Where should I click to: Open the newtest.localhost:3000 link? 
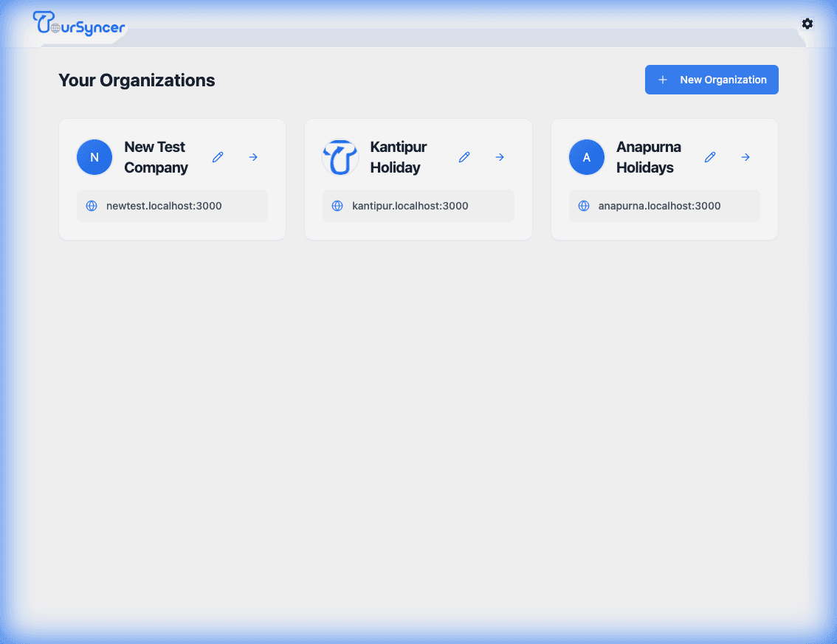173,206
